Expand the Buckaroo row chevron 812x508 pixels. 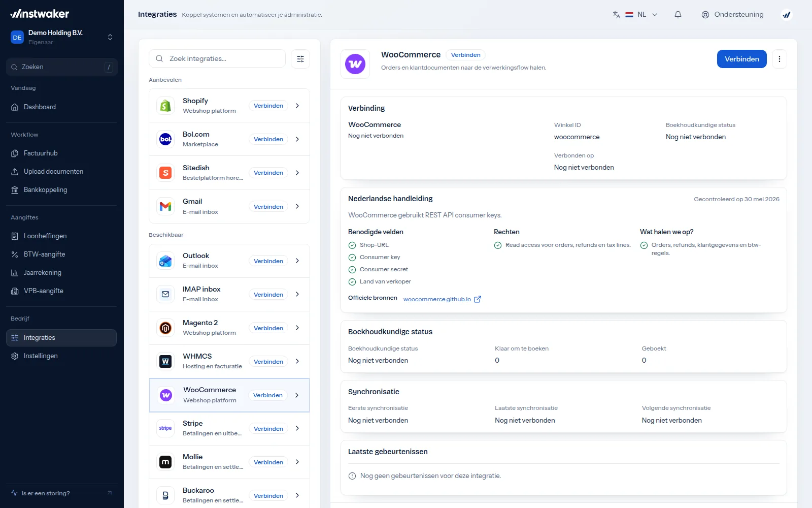[x=297, y=495]
